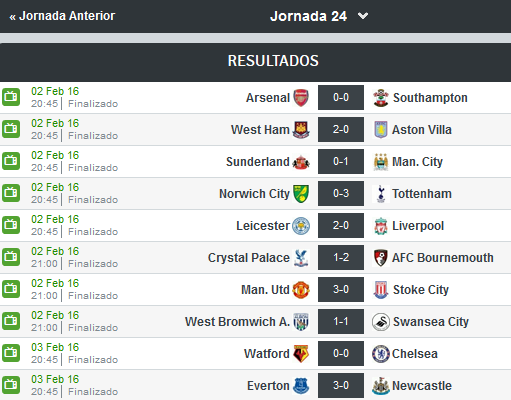The width and height of the screenshot is (511, 400).
Task: Go to Jornada Anterior
Action: point(62,16)
